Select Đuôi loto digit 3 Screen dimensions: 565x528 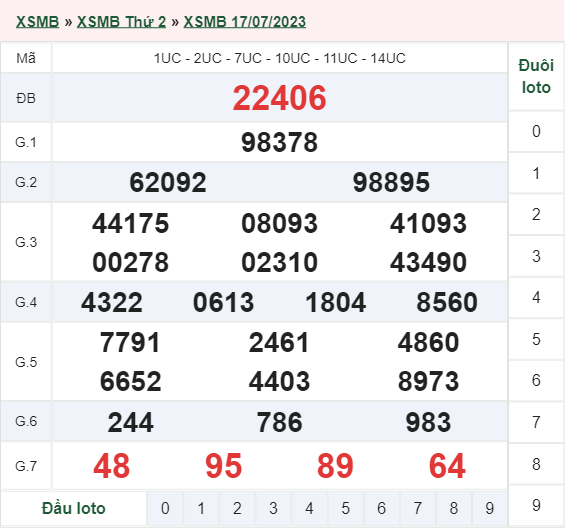tap(536, 256)
